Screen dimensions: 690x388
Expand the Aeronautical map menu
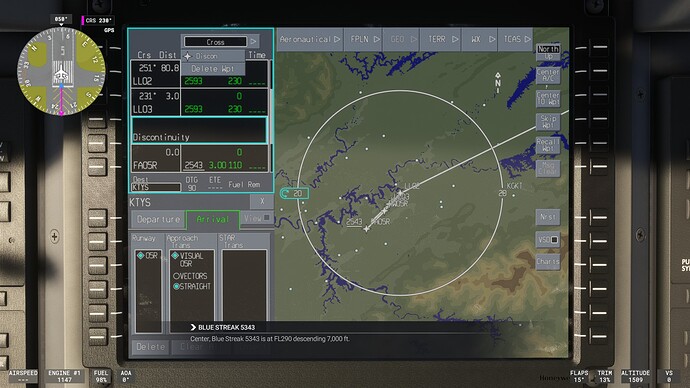tap(310, 39)
